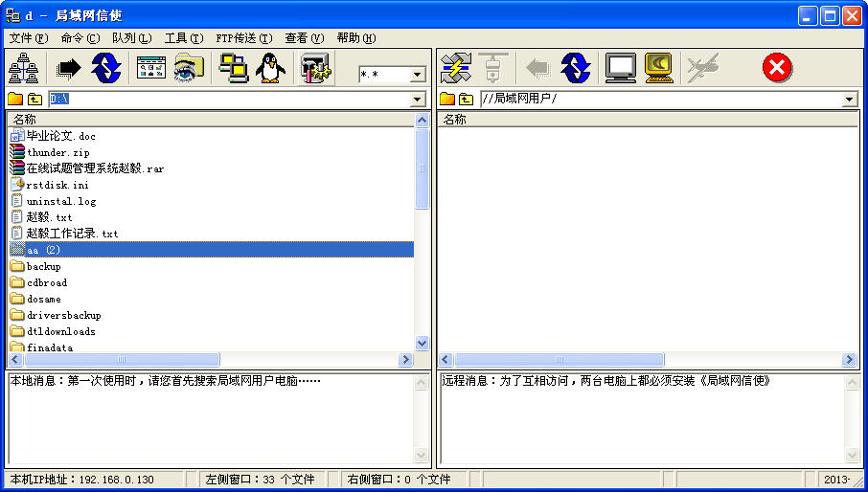Click the lightning bolt connect icon
868x492 pixels.
tap(456, 68)
